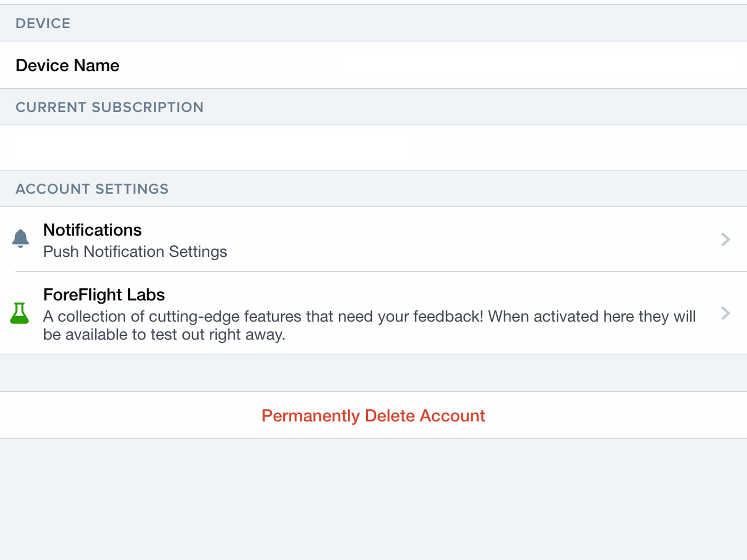Expand ForeFlight Labs using its chevron arrow

point(726,314)
